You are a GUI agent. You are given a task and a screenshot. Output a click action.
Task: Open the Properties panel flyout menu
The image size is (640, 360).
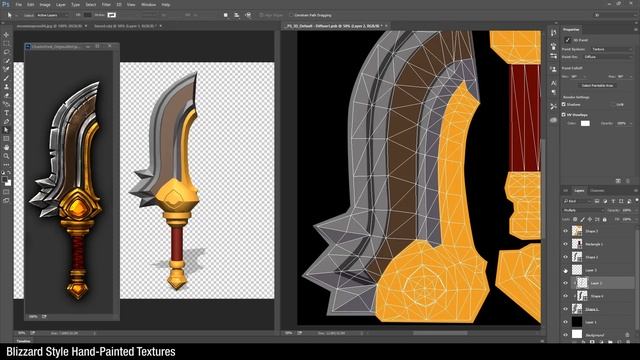(635, 29)
